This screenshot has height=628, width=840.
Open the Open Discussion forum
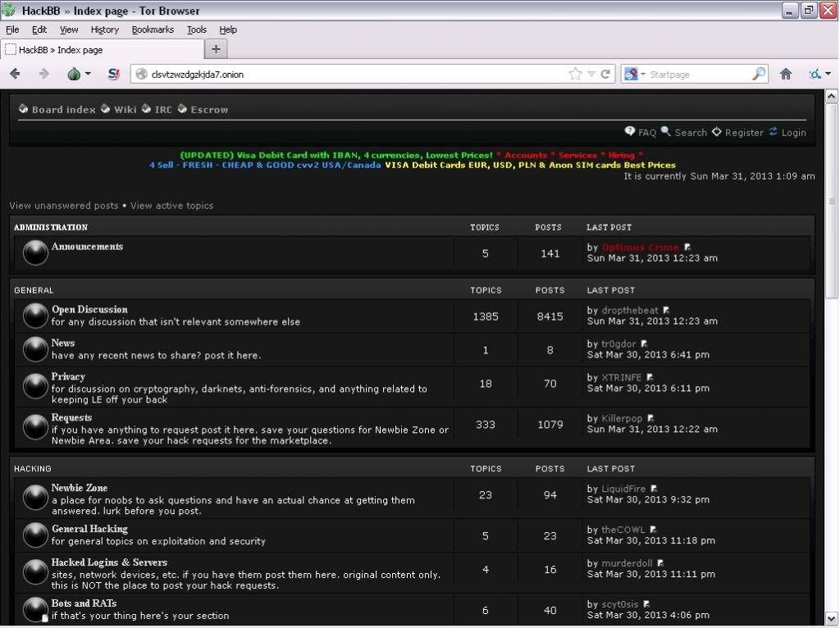pyautogui.click(x=89, y=309)
